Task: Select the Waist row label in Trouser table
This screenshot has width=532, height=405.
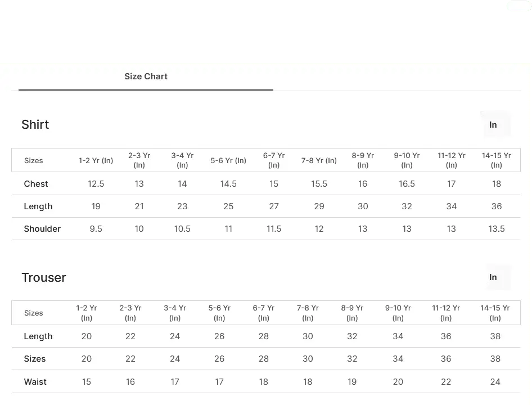Action: (x=35, y=381)
